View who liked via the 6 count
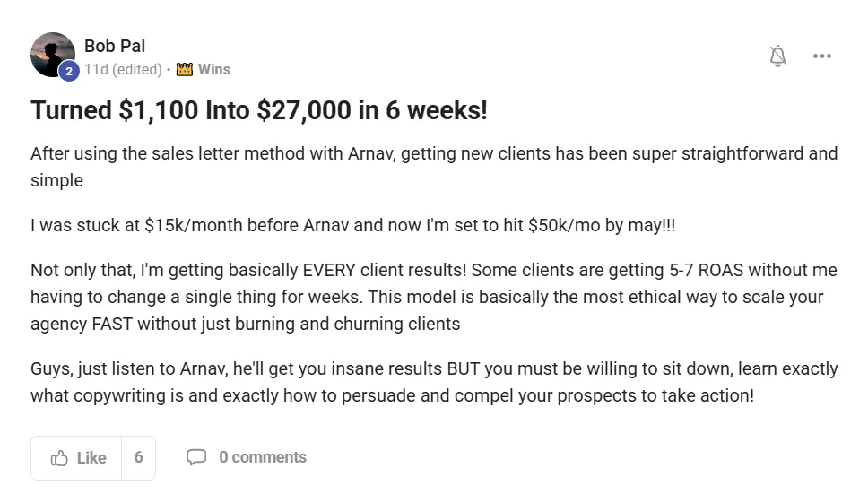The width and height of the screenshot is (868, 494). click(x=138, y=458)
